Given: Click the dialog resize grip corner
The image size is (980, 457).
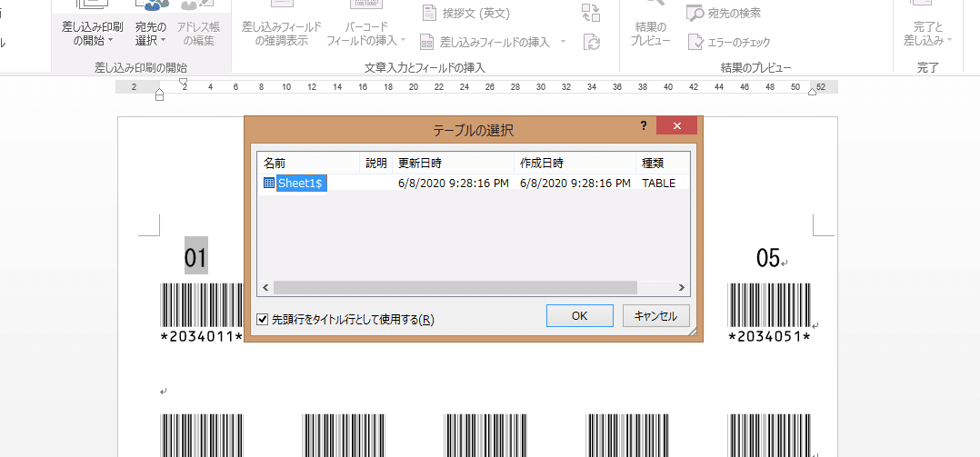Looking at the screenshot, I should coord(693,333).
